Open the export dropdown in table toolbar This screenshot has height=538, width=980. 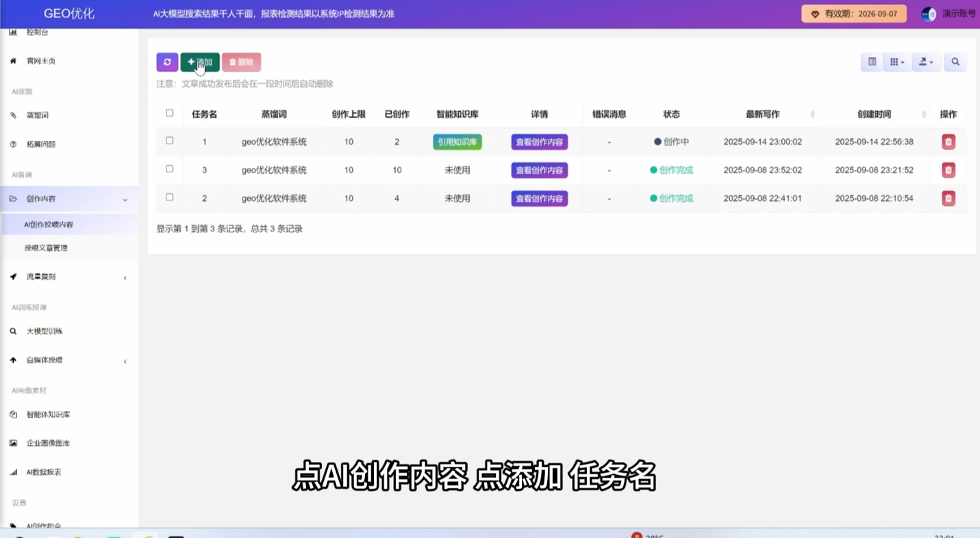tap(926, 62)
